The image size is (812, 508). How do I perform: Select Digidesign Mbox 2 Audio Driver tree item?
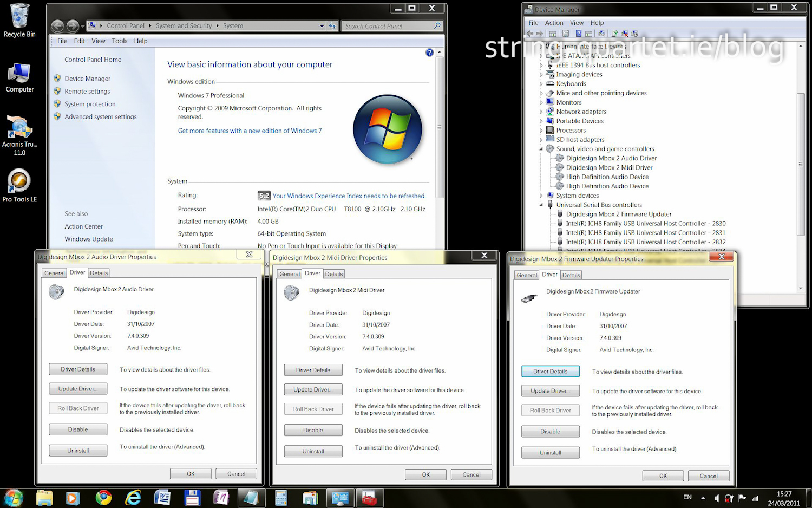pyautogui.click(x=611, y=158)
